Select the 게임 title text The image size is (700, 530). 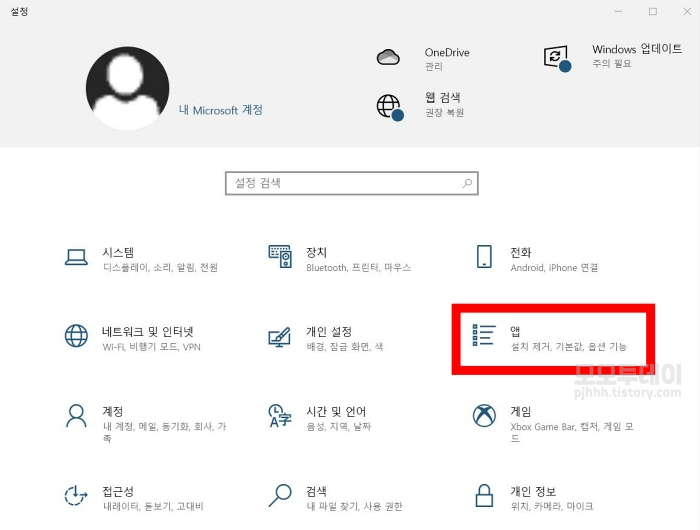[x=521, y=411]
